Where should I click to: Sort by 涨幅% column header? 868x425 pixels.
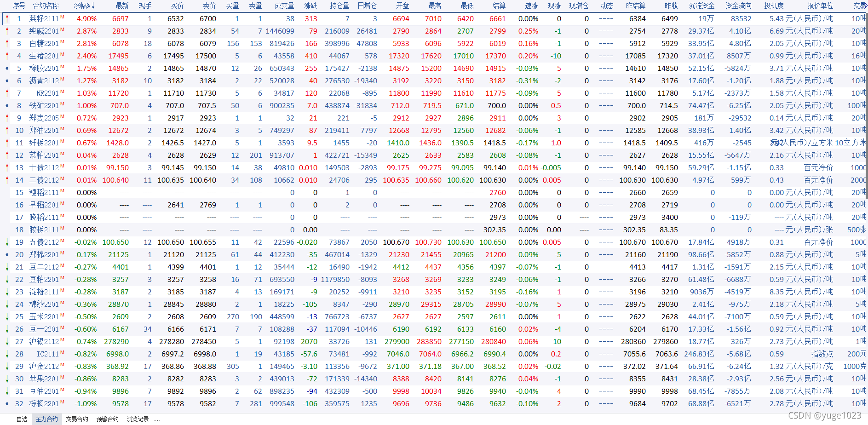tap(84, 6)
